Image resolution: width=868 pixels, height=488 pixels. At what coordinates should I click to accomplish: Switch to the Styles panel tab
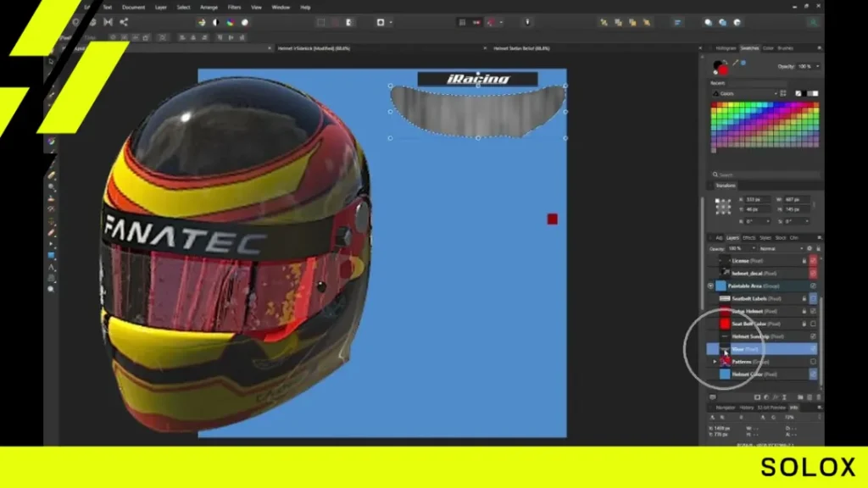[x=765, y=238]
